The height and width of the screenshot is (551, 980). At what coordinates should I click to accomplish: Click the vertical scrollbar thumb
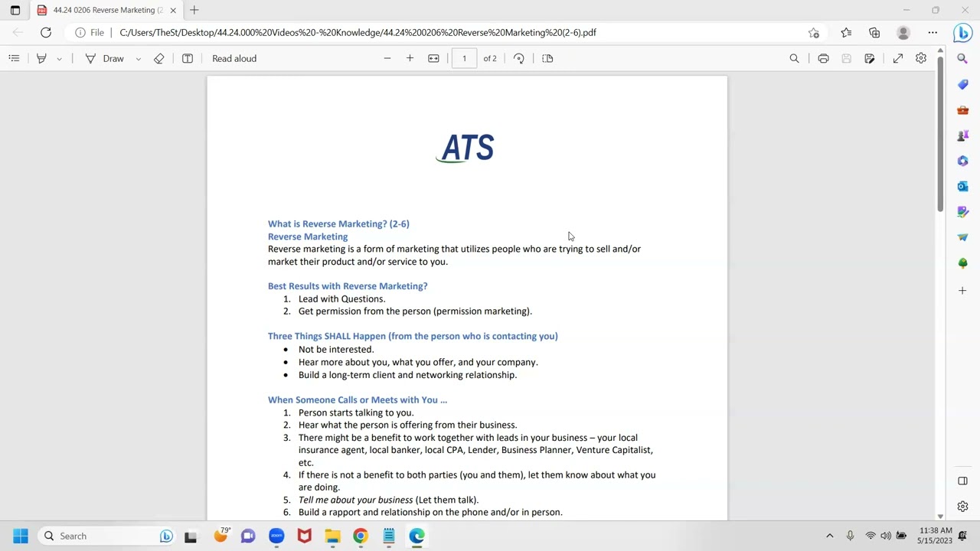coord(940,134)
